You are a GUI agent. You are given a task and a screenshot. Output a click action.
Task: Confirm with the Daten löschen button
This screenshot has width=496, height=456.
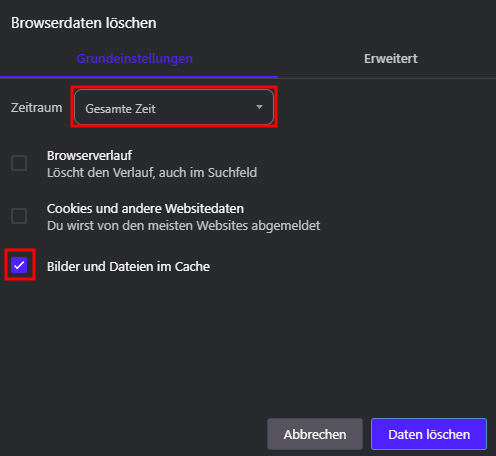(x=429, y=434)
